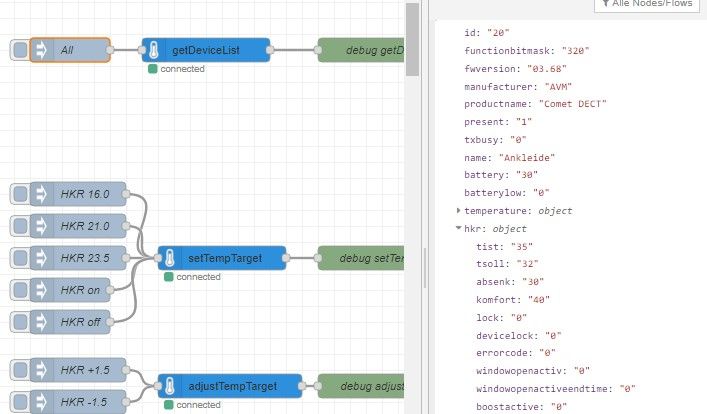Image resolution: width=707 pixels, height=414 pixels.
Task: Select the 'debug adjust' debug node
Action: pyautogui.click(x=361, y=386)
